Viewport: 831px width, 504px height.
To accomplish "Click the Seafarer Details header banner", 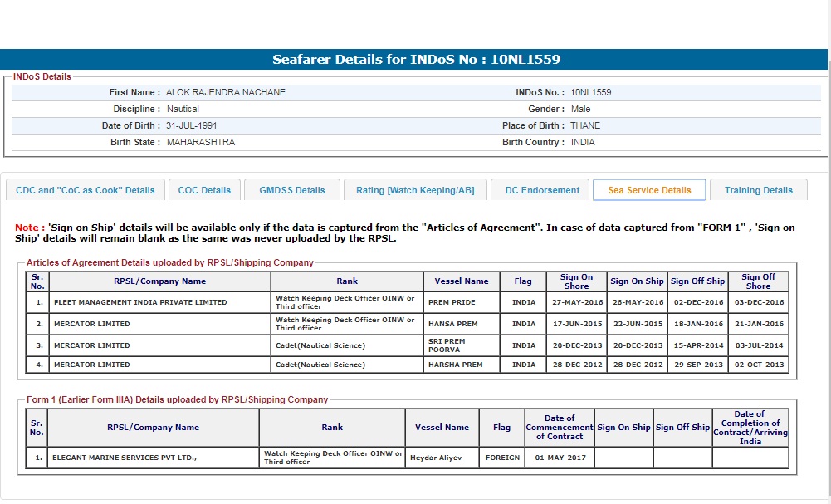I will coord(416,59).
